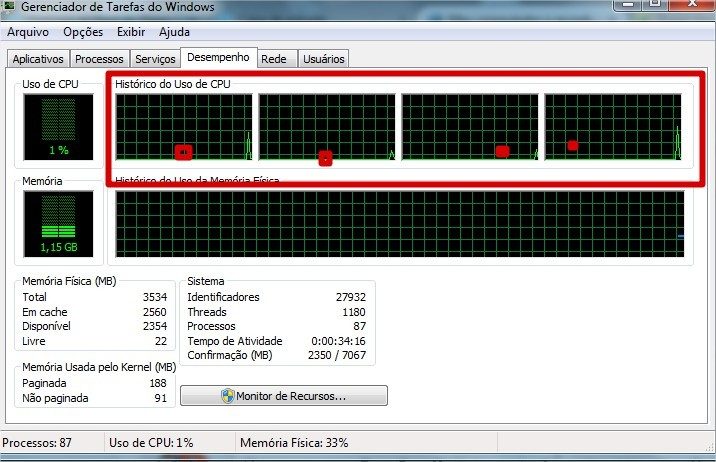Open the Opções menu
The height and width of the screenshot is (462, 716).
click(x=83, y=32)
